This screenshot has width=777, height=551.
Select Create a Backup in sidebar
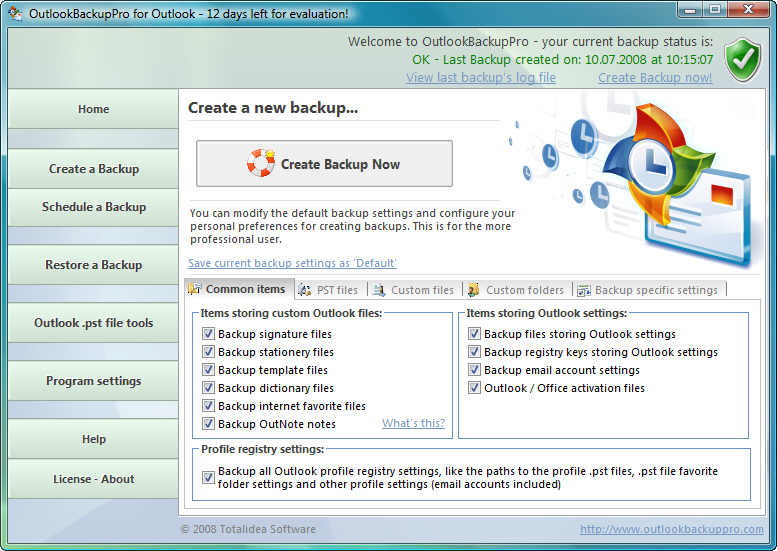93,168
